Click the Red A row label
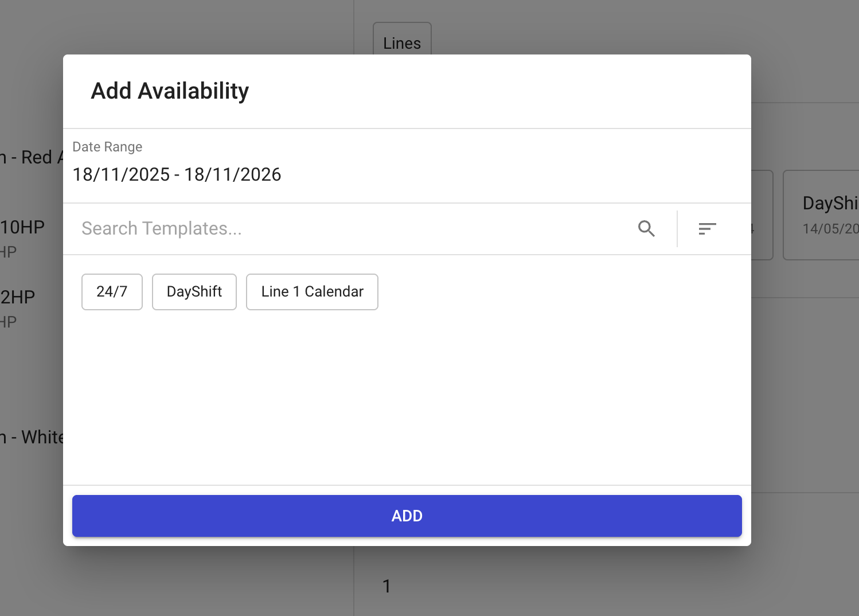 [32, 157]
